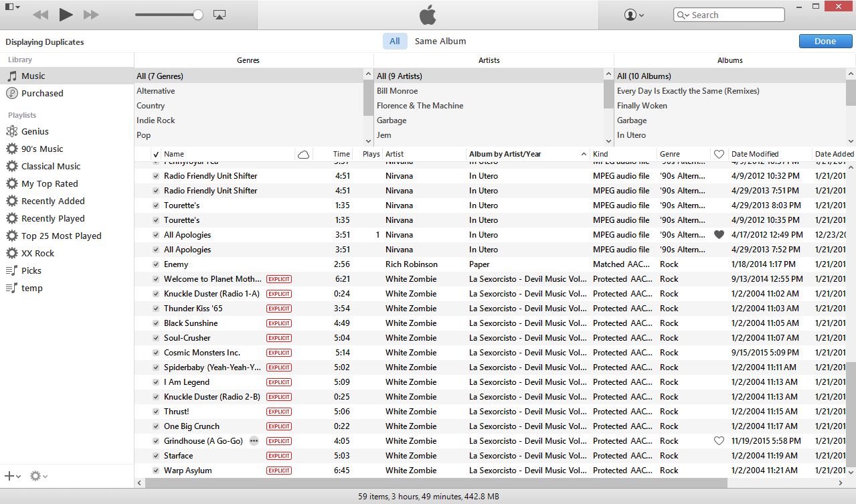Viewport: 856px width, 504px height.
Task: Click the add playlist plus button
Action: pos(13,476)
